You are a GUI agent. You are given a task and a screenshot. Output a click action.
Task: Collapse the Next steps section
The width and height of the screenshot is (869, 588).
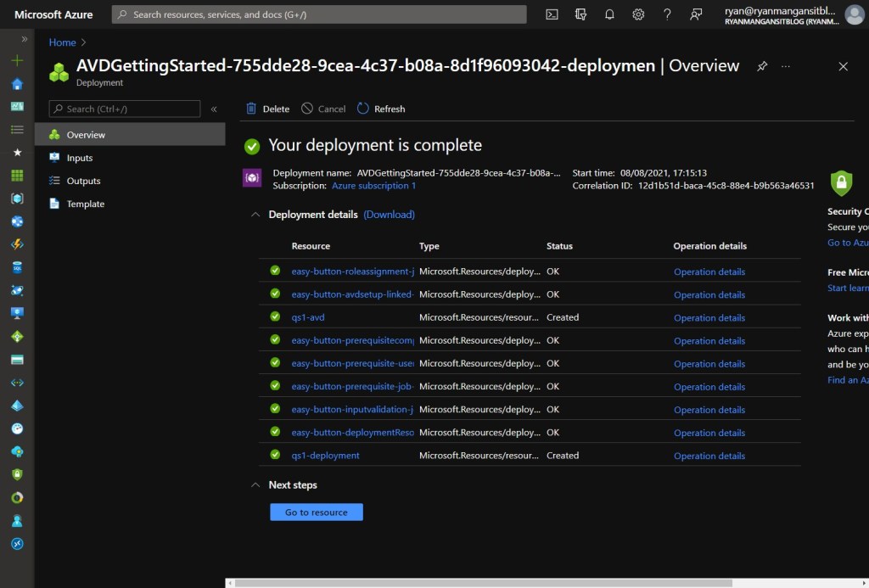[255, 485]
